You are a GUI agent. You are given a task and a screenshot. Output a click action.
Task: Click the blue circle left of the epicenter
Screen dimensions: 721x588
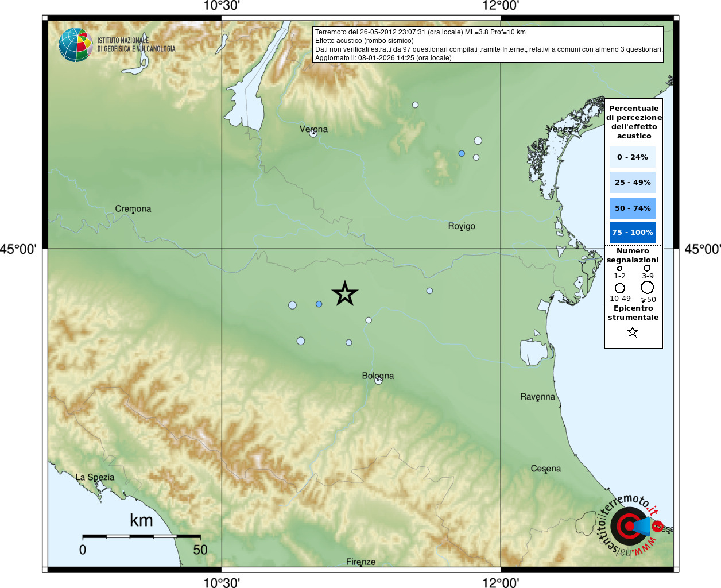point(319,304)
